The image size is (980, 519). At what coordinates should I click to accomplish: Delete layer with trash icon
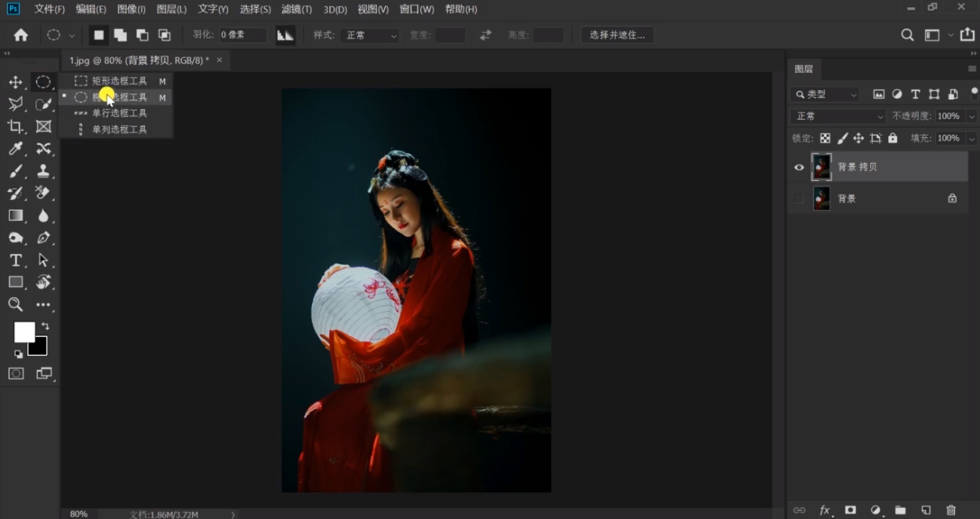[x=951, y=510]
